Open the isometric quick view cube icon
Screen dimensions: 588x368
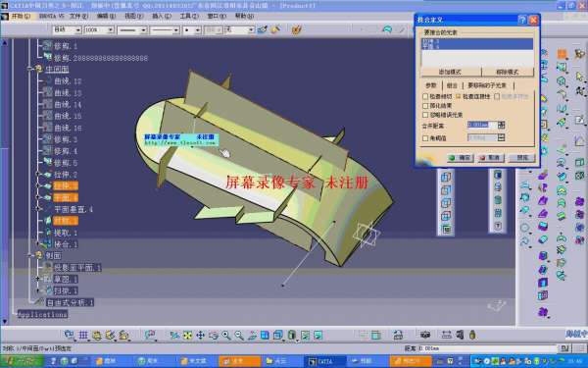pyautogui.click(x=278, y=335)
